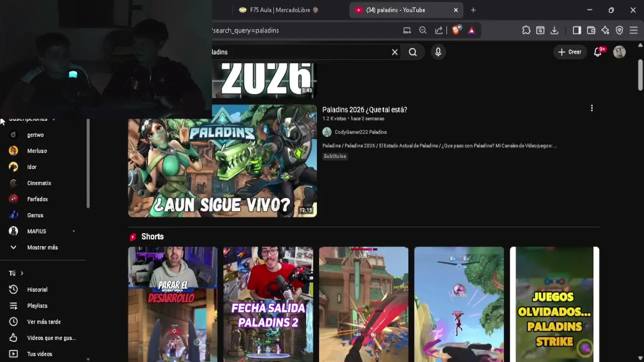Viewport: 644px width, 362px height.
Task: Open the gertwo channel avatar icon
Action: pyautogui.click(x=14, y=135)
